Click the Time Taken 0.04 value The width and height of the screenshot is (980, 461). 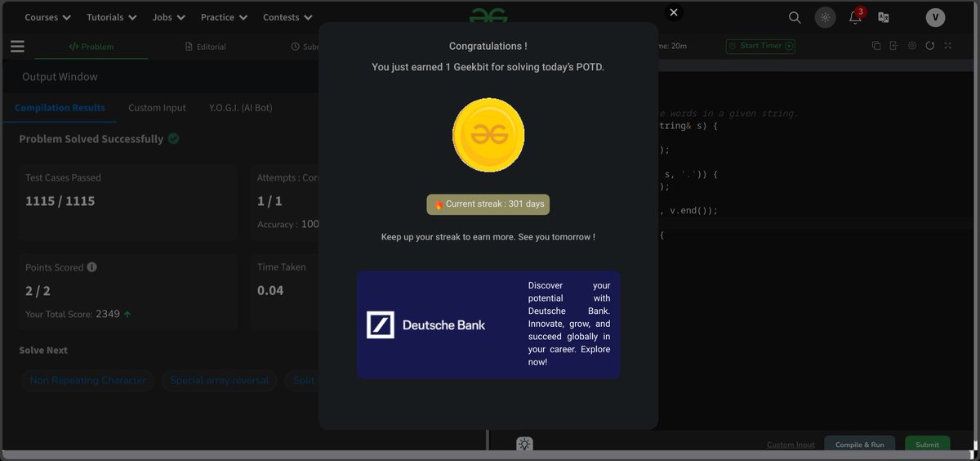[270, 290]
